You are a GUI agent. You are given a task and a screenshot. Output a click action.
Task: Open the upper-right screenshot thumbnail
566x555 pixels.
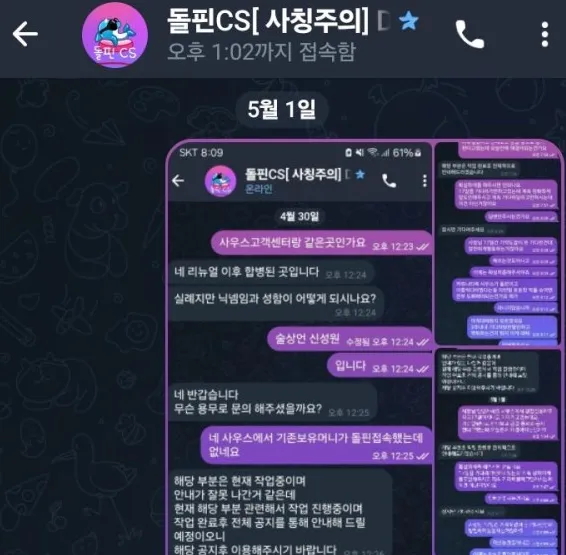(x=498, y=244)
